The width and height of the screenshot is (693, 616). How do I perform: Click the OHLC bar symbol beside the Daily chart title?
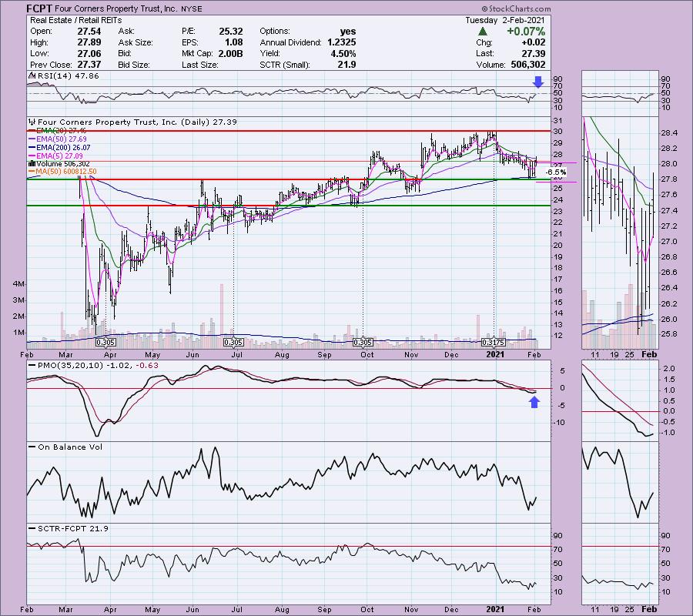[x=32, y=122]
